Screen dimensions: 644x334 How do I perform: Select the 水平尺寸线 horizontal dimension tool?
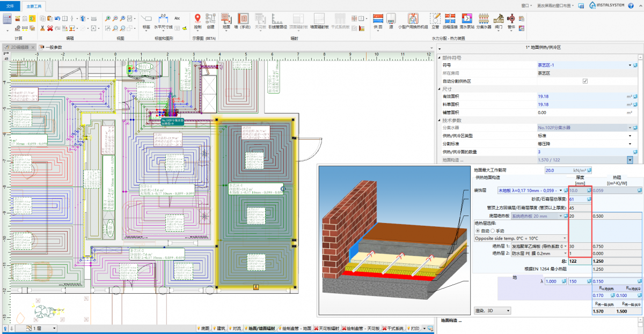click(x=163, y=19)
